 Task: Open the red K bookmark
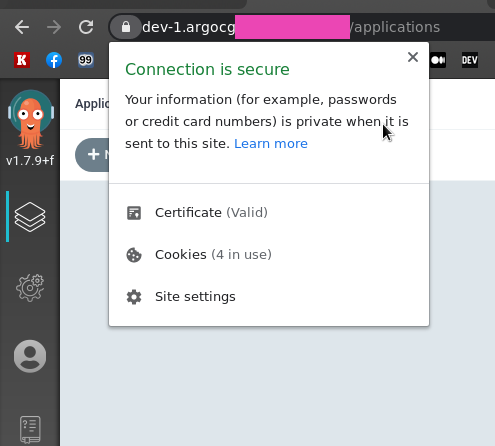[22, 60]
